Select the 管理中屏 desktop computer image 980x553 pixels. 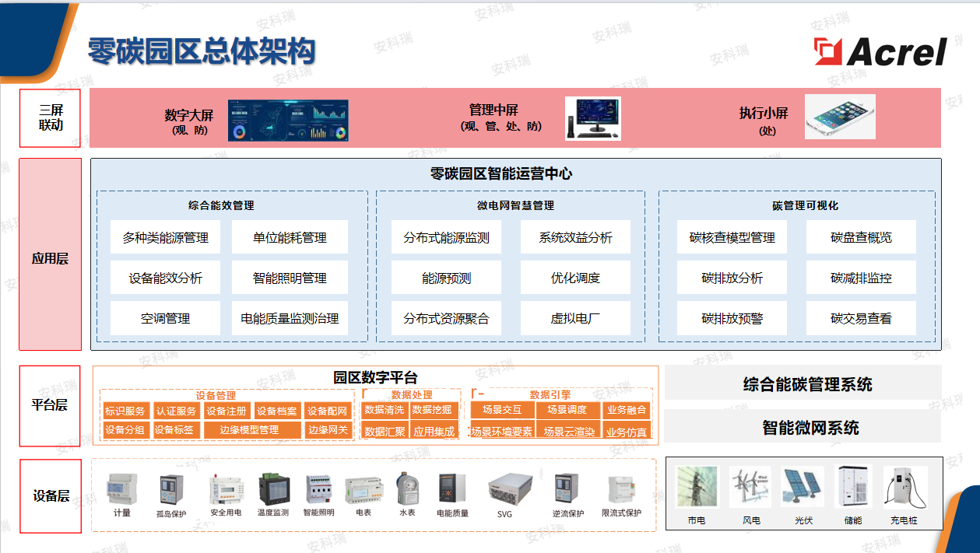coord(592,118)
